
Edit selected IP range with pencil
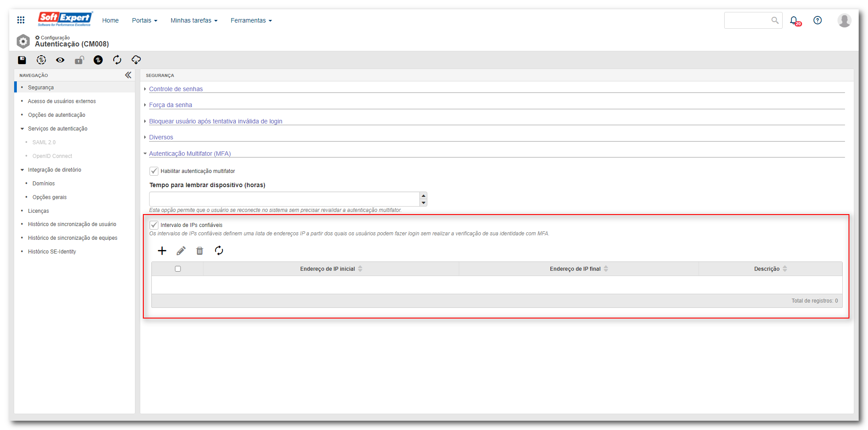181,251
